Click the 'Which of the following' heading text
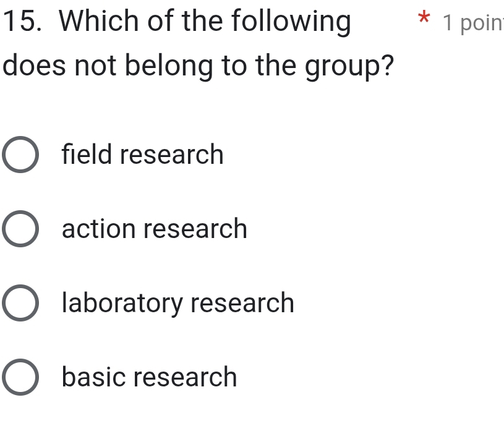Image resolution: width=504 pixels, height=447 pixels. 206,22
